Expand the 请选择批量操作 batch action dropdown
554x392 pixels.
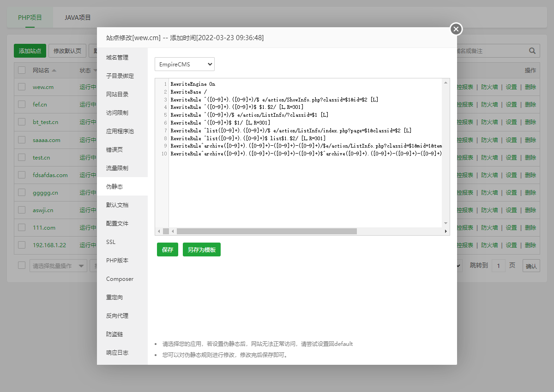click(58, 266)
